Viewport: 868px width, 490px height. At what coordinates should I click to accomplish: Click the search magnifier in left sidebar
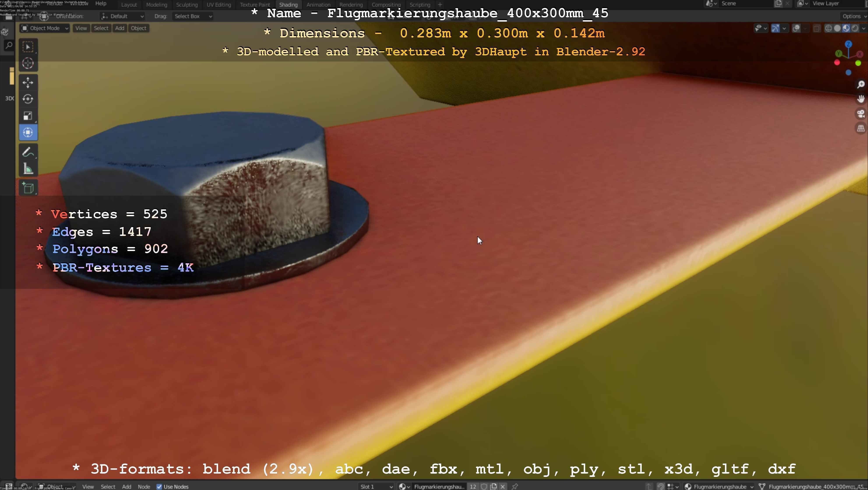(9, 45)
